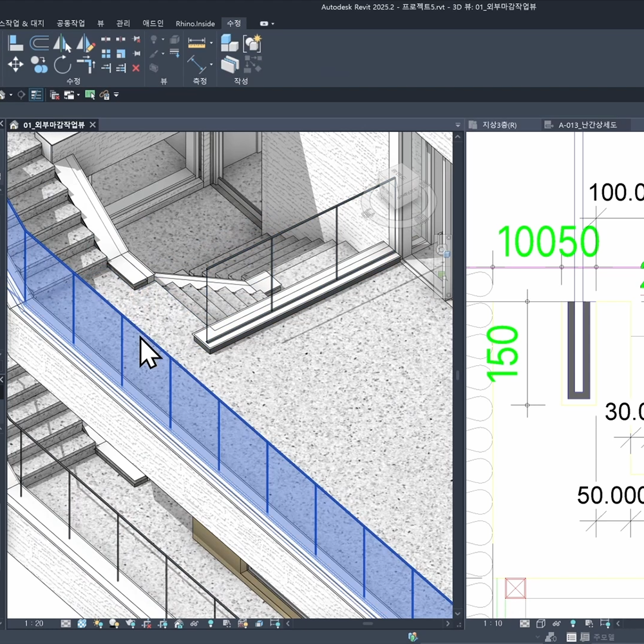Click the Array tool icon
The image size is (644, 644).
106,53
